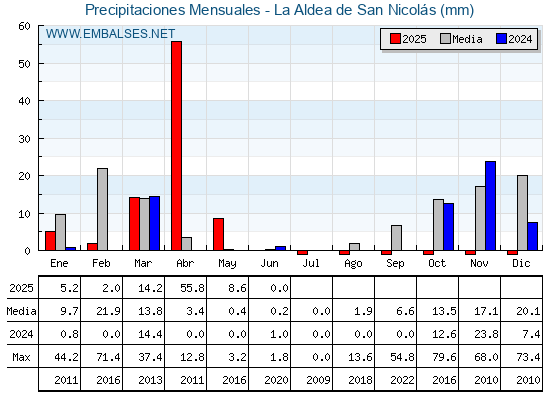
Task: Select the tall red April 2025 bar
Action: (176, 146)
